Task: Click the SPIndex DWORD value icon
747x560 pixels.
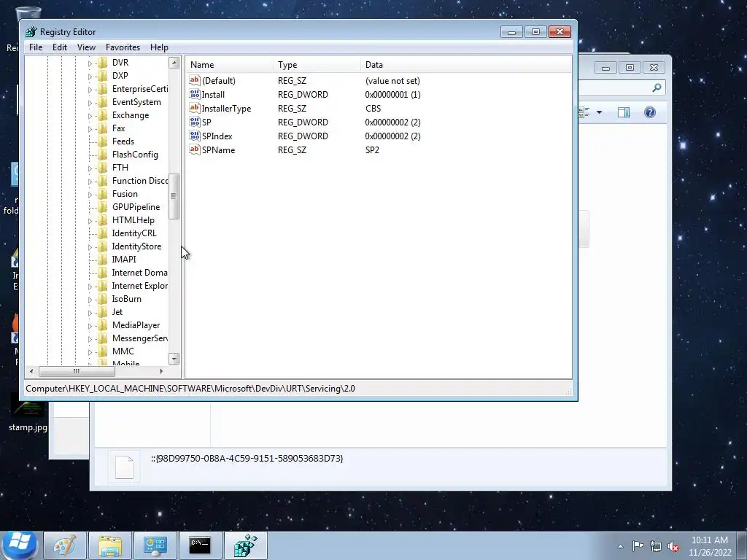Action: pyautogui.click(x=194, y=136)
